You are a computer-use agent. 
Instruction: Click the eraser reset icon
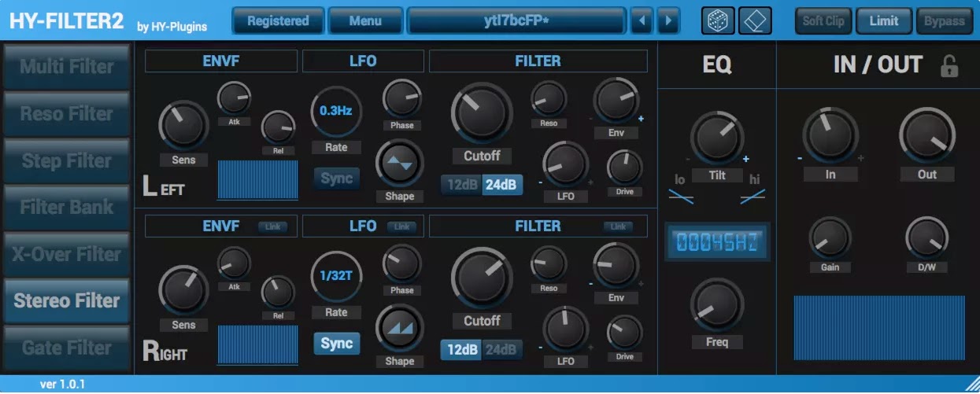[x=755, y=20]
